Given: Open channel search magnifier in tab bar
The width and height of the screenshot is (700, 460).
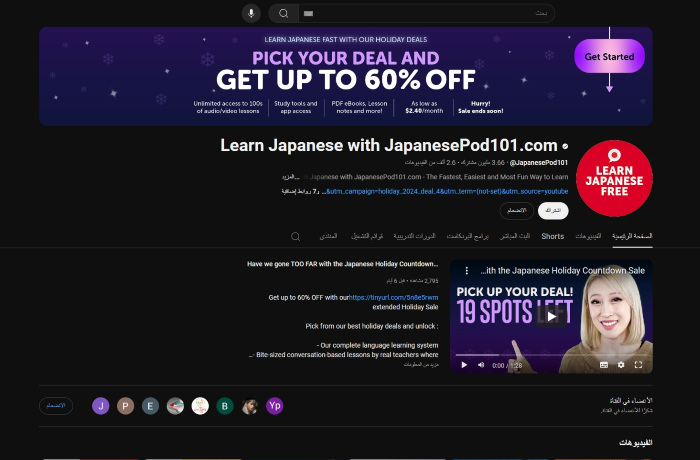Looking at the screenshot, I should point(296,236).
